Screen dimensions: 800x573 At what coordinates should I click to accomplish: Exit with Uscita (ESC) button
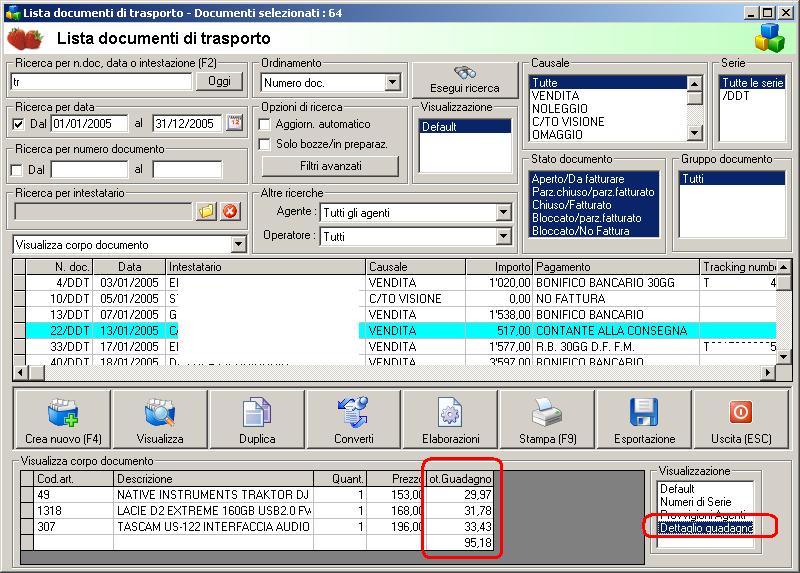pyautogui.click(x=741, y=419)
